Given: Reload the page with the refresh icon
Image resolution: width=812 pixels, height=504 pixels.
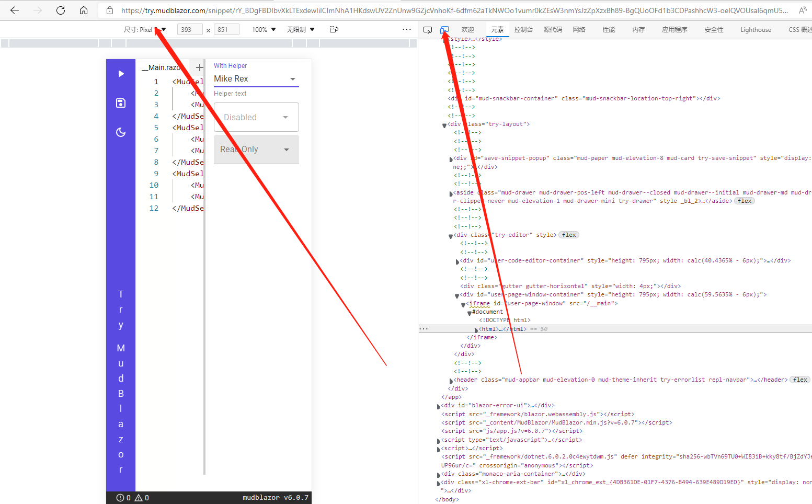Looking at the screenshot, I should tap(61, 10).
